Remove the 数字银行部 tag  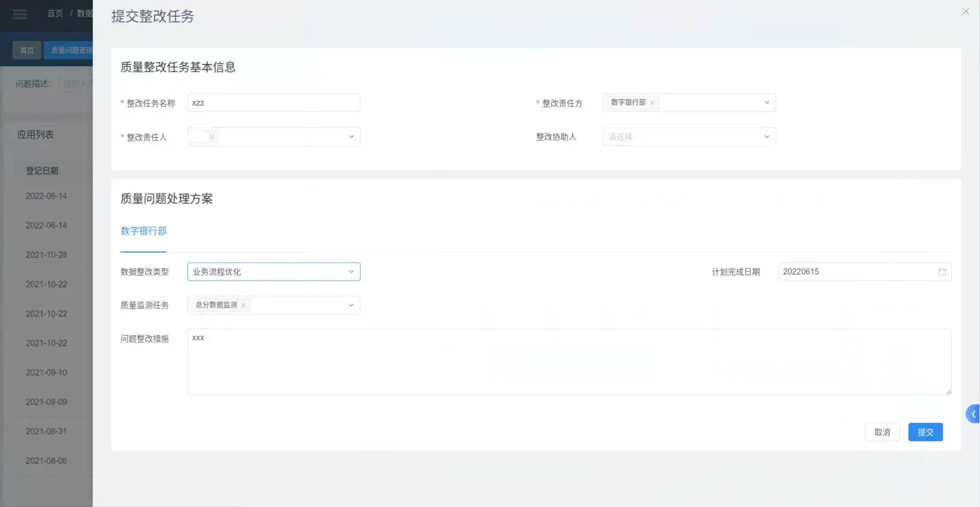652,103
